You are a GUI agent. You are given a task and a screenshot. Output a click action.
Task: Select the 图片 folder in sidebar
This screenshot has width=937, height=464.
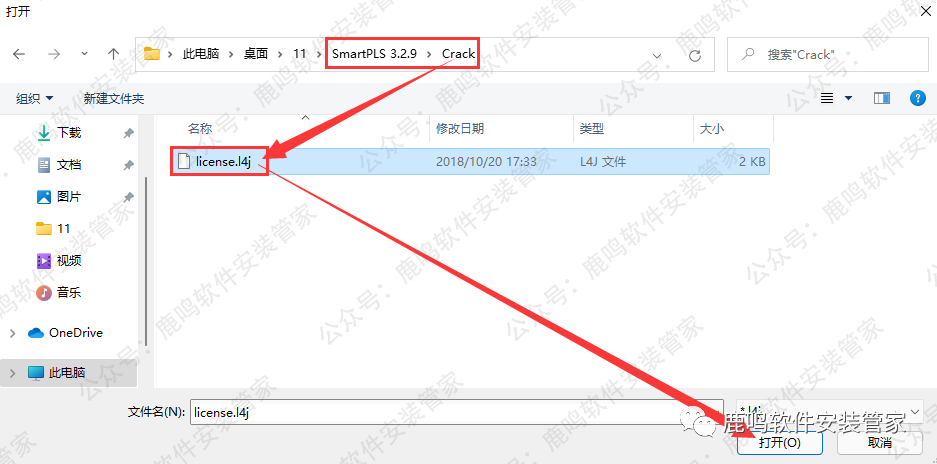pyautogui.click(x=69, y=196)
